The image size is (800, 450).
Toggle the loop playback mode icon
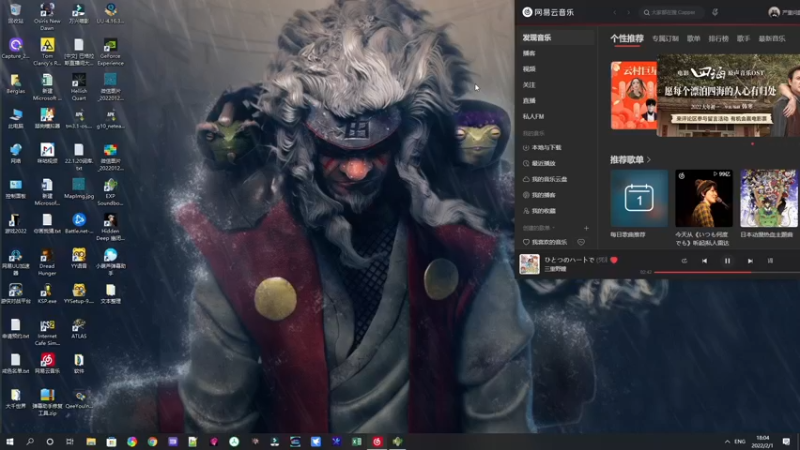pos(684,261)
